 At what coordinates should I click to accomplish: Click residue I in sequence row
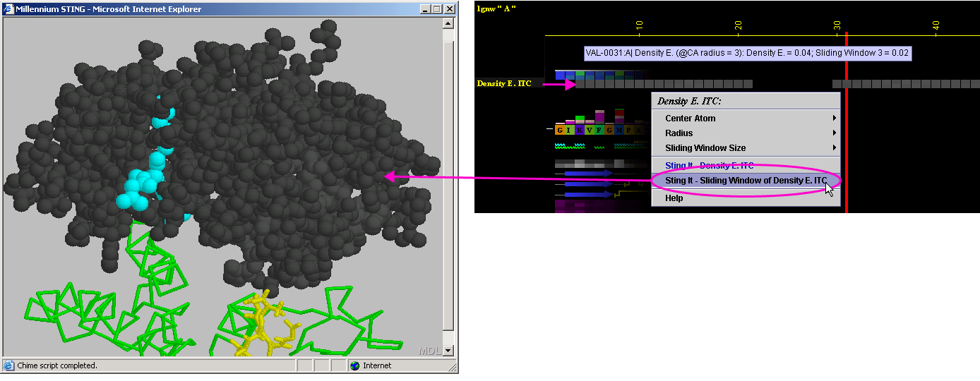pyautogui.click(x=570, y=130)
